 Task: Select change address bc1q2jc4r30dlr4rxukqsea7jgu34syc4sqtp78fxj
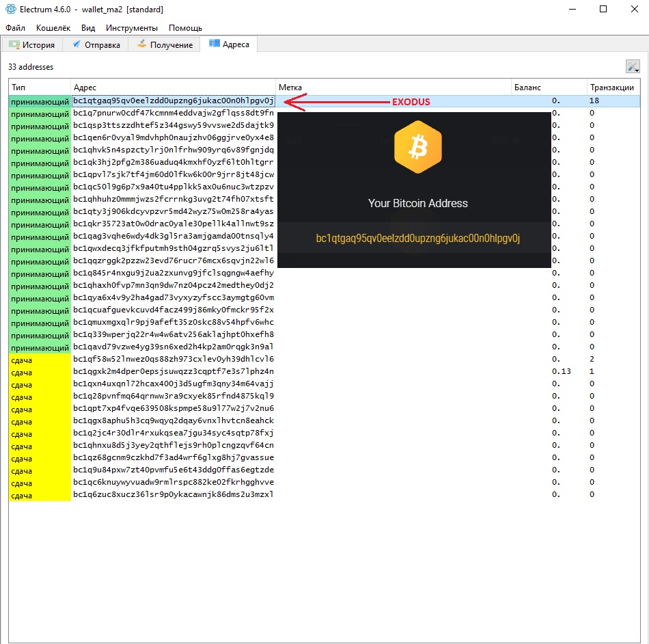point(174,433)
